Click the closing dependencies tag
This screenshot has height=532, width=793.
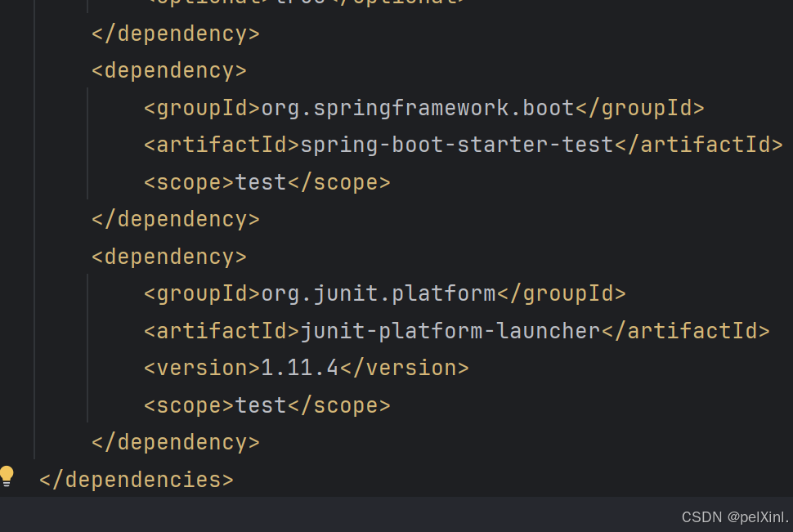point(135,479)
